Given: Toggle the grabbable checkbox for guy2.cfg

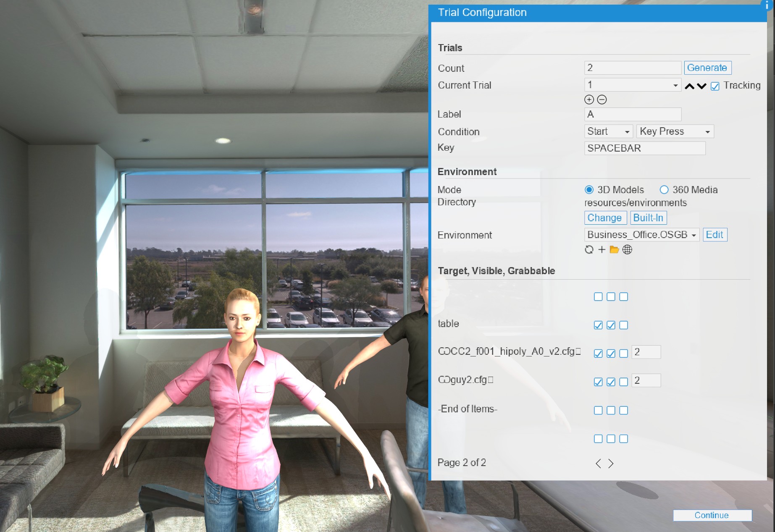Looking at the screenshot, I should pos(624,381).
